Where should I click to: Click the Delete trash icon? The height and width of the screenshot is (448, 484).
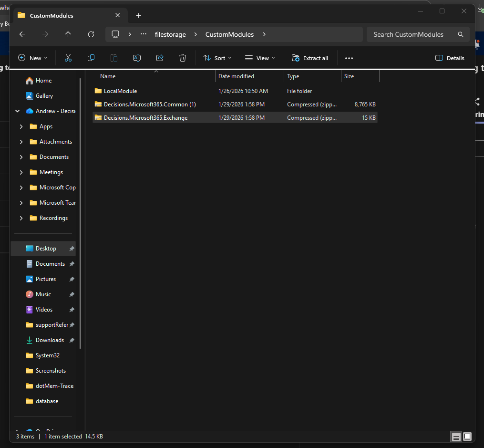click(x=183, y=58)
